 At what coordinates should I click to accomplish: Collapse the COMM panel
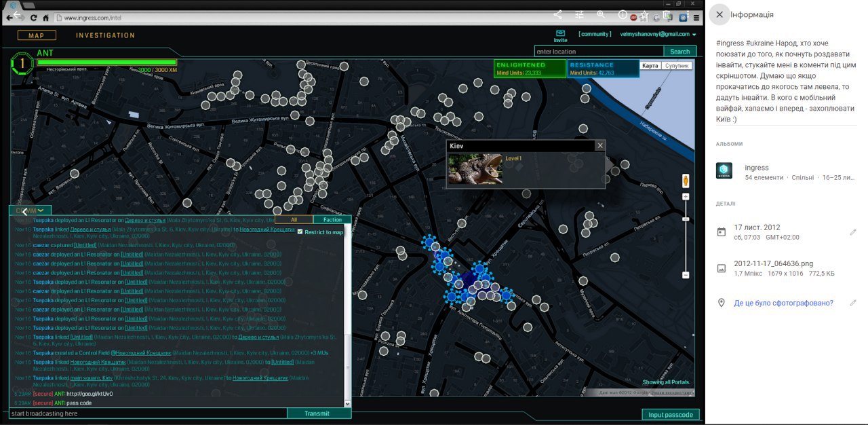pos(31,210)
